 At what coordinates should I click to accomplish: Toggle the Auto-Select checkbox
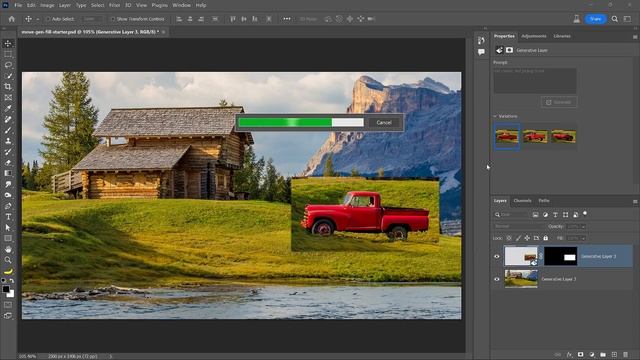48,19
